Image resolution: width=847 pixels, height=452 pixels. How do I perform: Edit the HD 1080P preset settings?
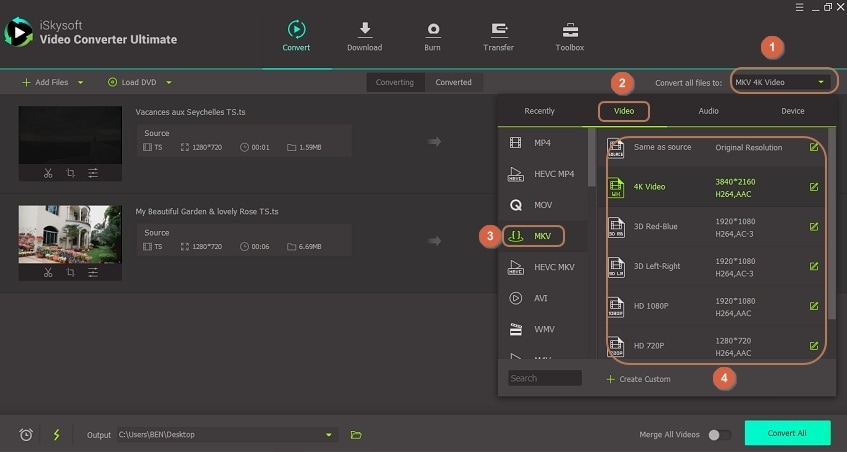pyautogui.click(x=814, y=306)
